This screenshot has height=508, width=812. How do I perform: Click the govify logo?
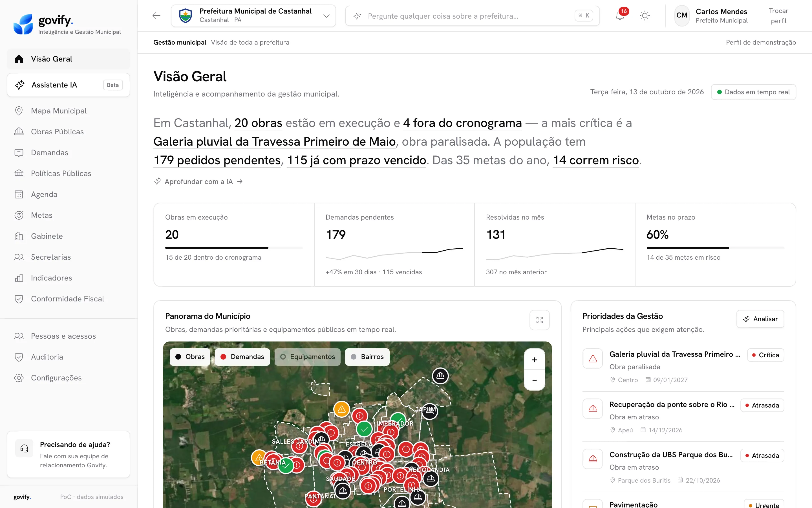coord(67,24)
